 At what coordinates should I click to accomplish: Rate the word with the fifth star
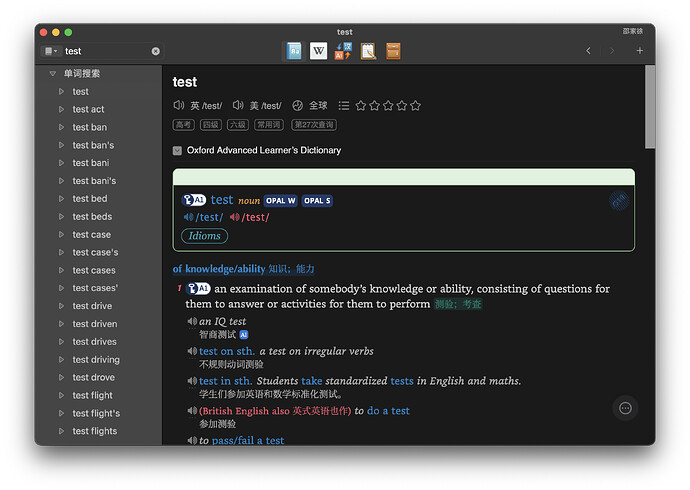pos(415,106)
